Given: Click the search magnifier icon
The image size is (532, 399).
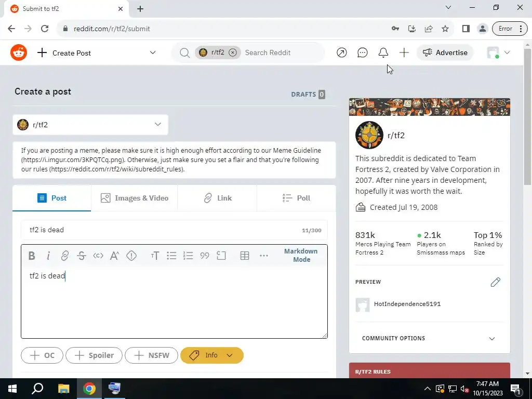Looking at the screenshot, I should 184,52.
